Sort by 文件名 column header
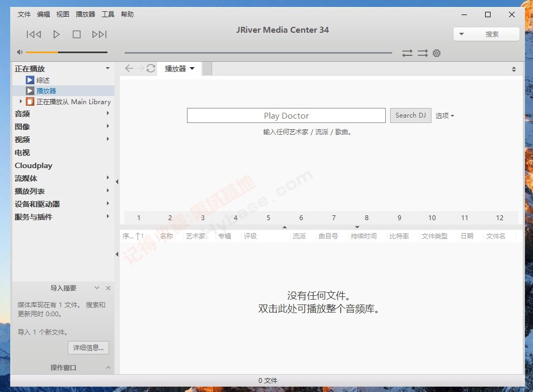This screenshot has height=392, width=533. 495,236
